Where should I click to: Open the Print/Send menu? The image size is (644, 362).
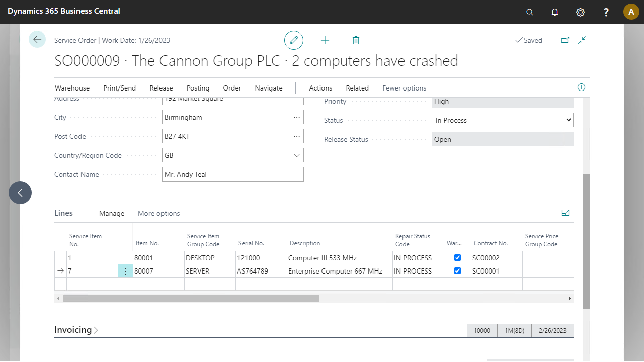click(119, 88)
